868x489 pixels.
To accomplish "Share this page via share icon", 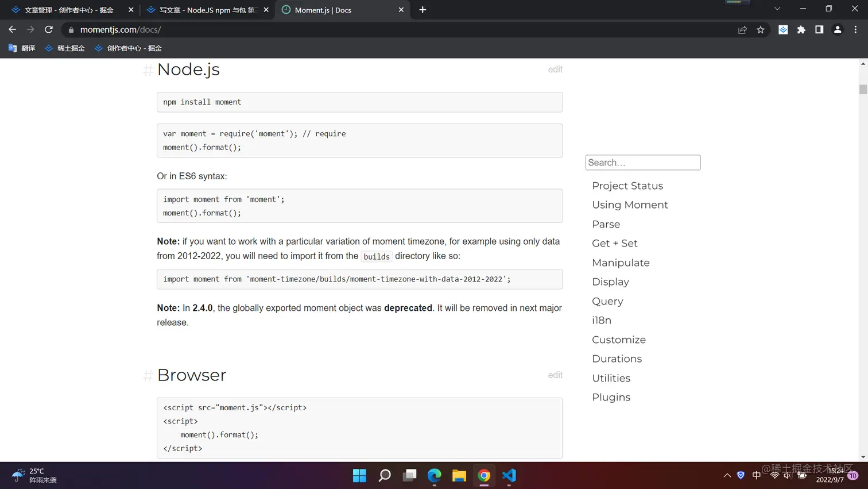I will coord(742,30).
